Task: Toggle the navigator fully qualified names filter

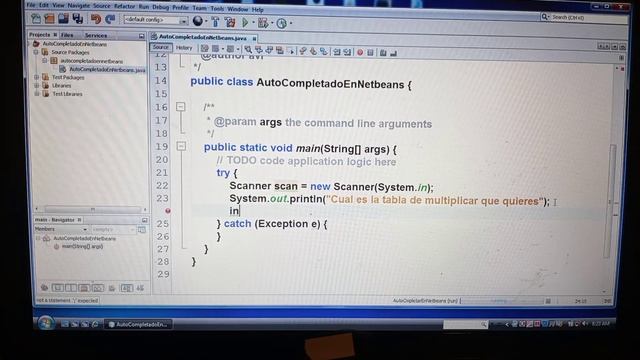Action: [x=112, y=288]
